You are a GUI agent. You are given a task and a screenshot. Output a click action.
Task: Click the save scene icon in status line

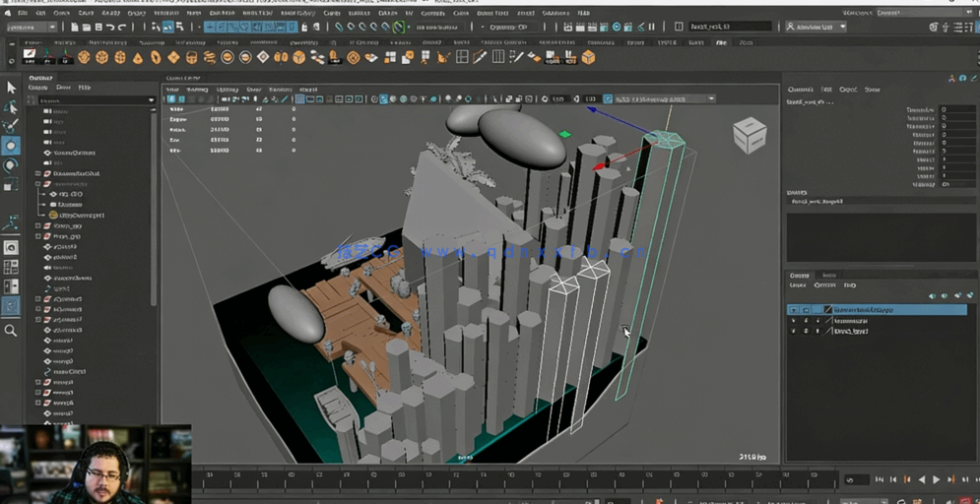[x=97, y=28]
